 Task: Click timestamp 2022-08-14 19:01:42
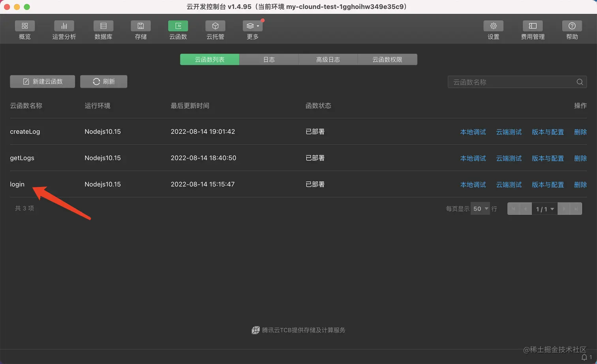click(x=203, y=131)
